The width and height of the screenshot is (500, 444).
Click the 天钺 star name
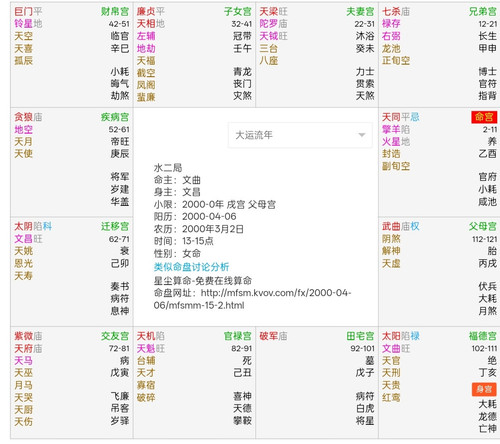point(269,36)
